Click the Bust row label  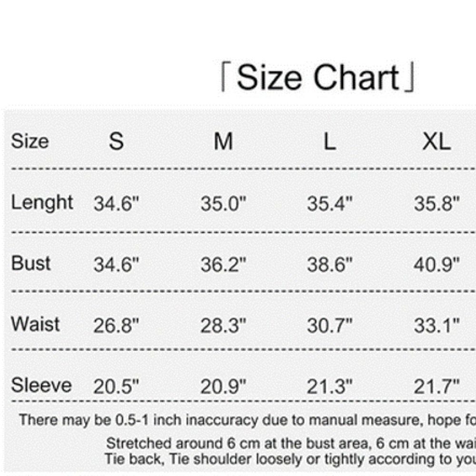point(30,263)
